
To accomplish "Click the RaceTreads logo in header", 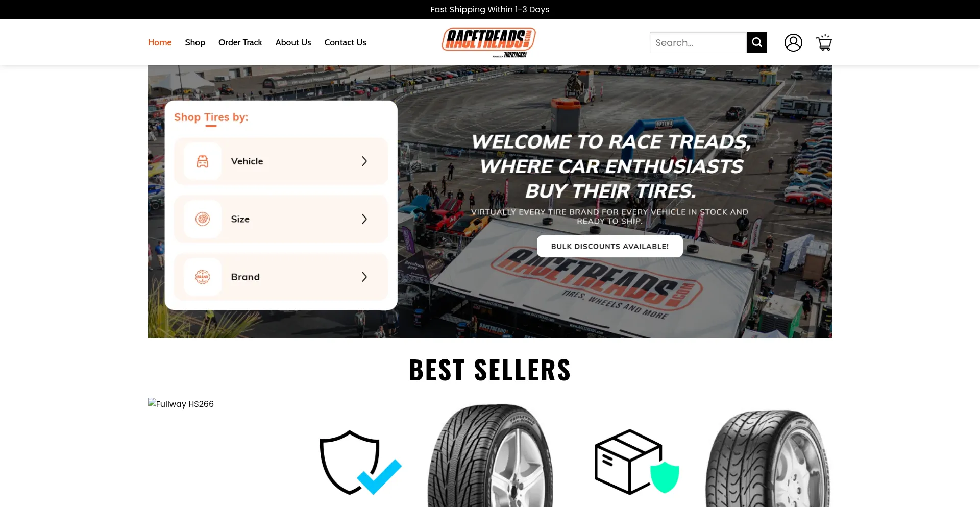I will pos(488,42).
